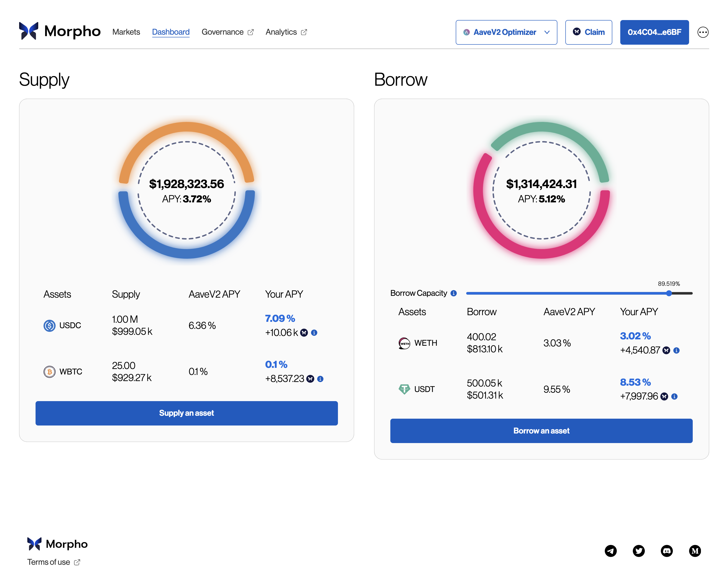Open Morpho's Telegram channel icon
The width and height of the screenshot is (726, 588).
point(611,551)
